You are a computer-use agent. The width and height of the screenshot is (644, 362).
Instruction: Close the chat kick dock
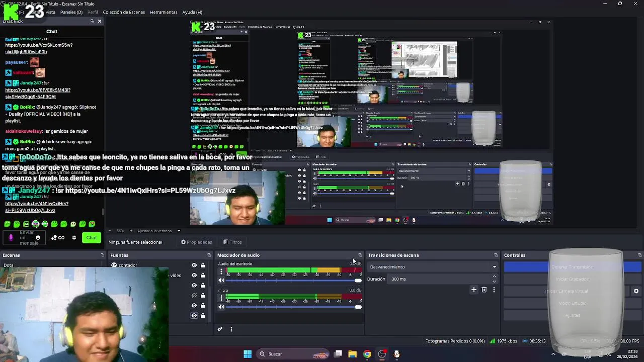[x=100, y=21]
